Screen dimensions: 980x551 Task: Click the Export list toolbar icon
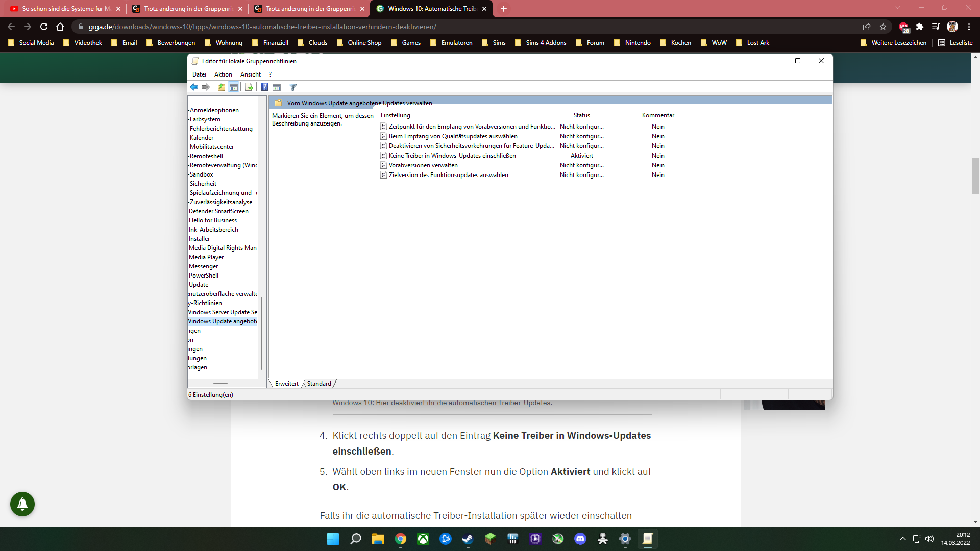(x=249, y=87)
